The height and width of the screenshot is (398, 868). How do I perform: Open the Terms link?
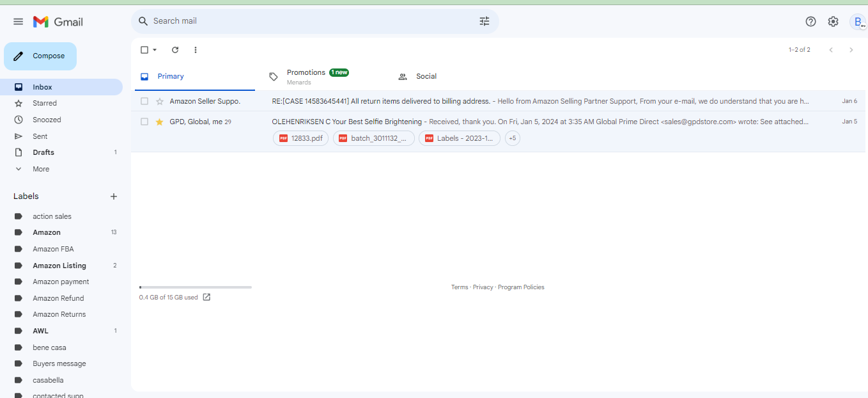coord(460,287)
